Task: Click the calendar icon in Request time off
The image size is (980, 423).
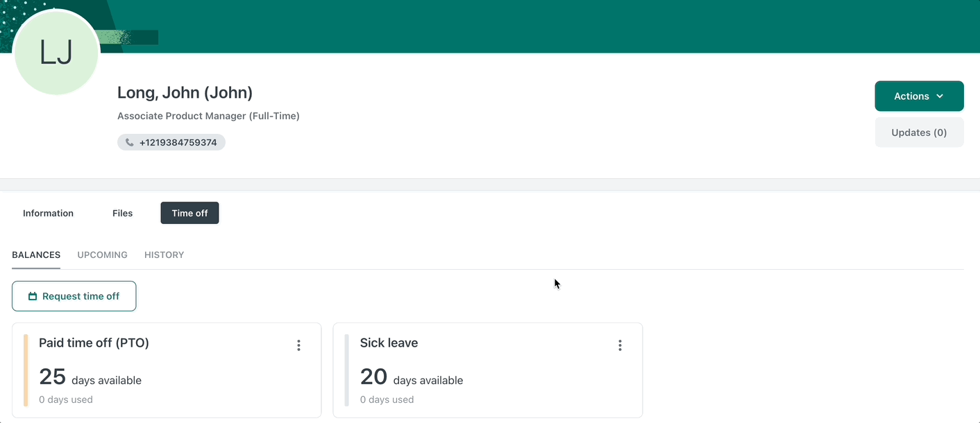Action: pyautogui.click(x=33, y=297)
